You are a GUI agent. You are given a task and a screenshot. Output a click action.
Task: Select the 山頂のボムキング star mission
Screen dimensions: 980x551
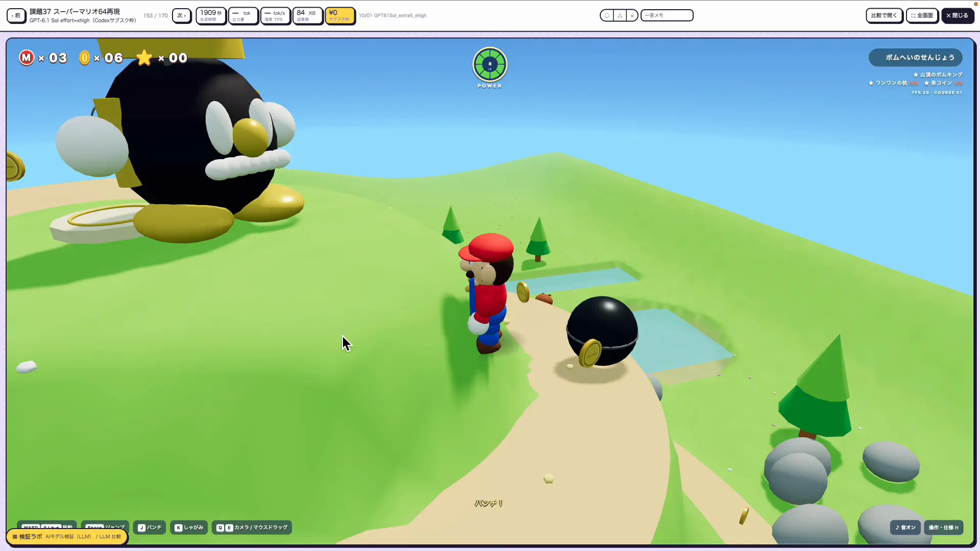938,74
